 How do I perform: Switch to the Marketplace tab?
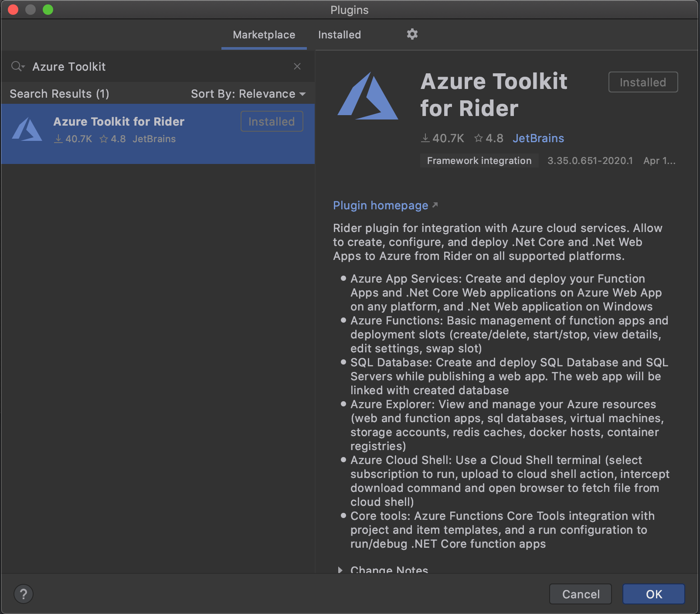(x=264, y=35)
